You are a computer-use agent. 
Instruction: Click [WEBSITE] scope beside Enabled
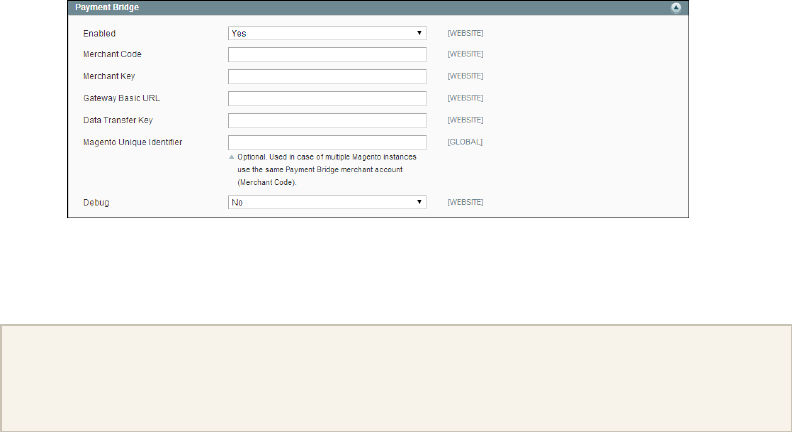pyautogui.click(x=465, y=33)
